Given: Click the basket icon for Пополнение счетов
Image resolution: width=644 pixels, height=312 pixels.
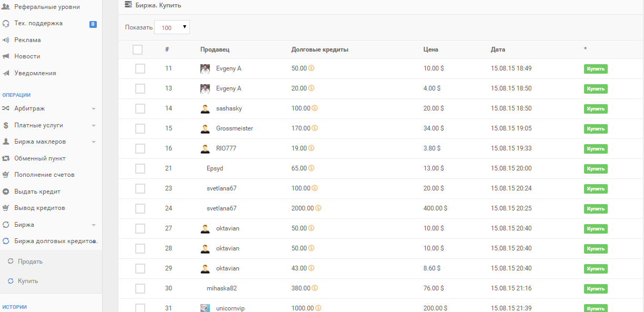Looking at the screenshot, I should point(6,175).
